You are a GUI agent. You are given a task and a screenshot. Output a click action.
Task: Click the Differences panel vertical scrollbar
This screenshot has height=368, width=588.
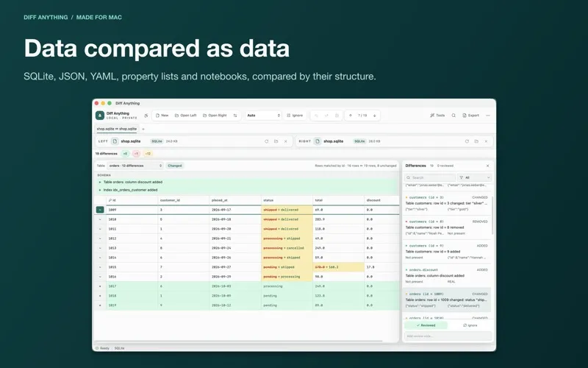[x=492, y=216]
